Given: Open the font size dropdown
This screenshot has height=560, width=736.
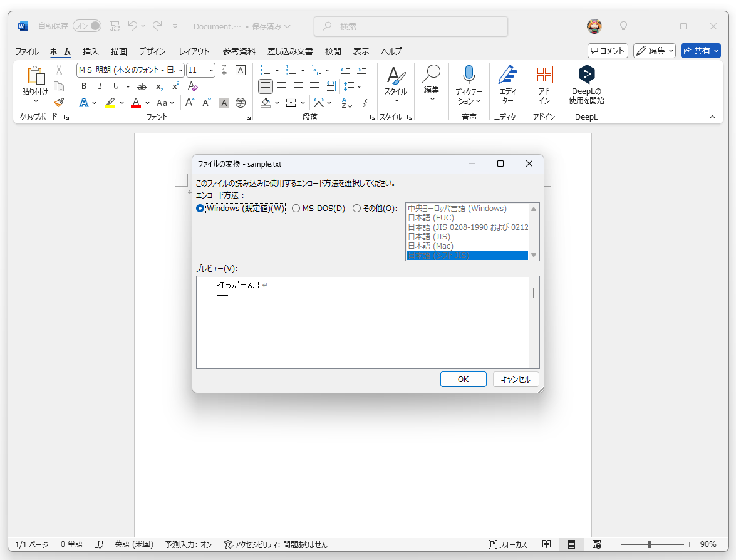Looking at the screenshot, I should click(x=211, y=70).
